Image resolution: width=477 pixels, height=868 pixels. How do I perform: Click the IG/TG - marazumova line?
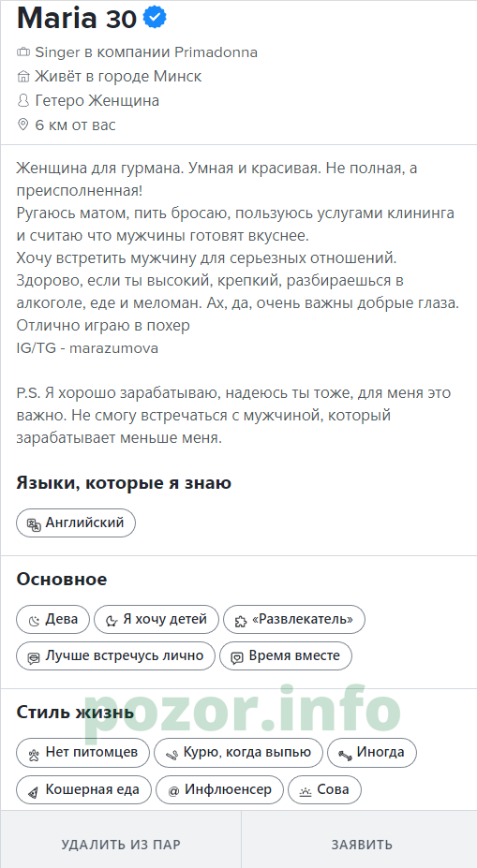tap(87, 348)
